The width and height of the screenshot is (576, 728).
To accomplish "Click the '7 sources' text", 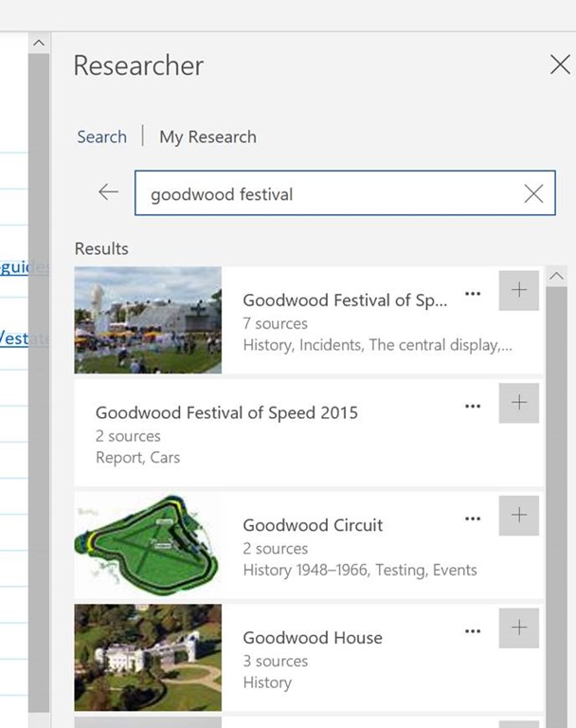I will (276, 323).
